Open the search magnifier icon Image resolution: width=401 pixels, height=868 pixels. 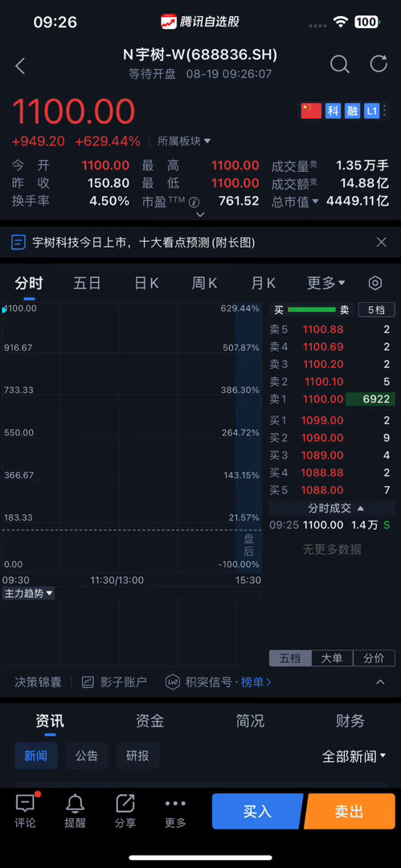(x=339, y=65)
